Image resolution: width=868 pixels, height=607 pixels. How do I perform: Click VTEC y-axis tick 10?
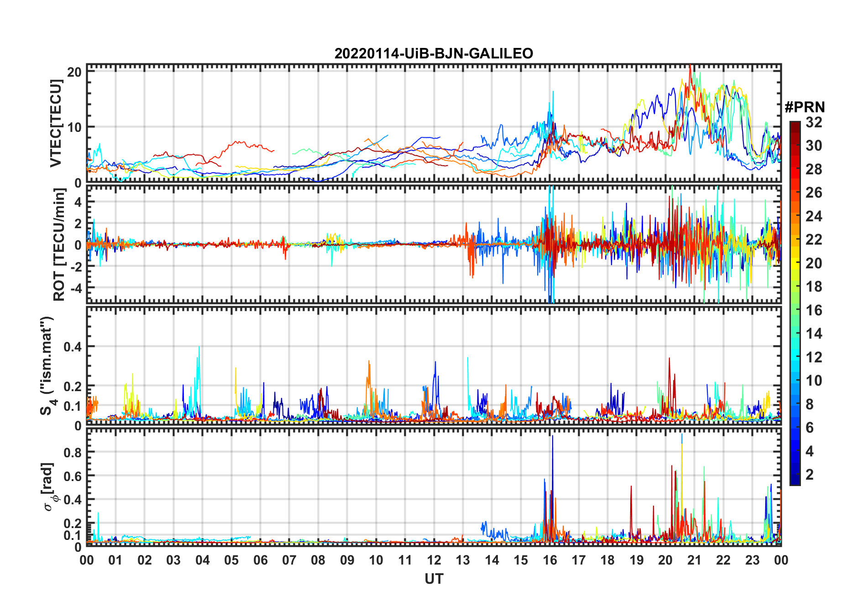point(74,127)
